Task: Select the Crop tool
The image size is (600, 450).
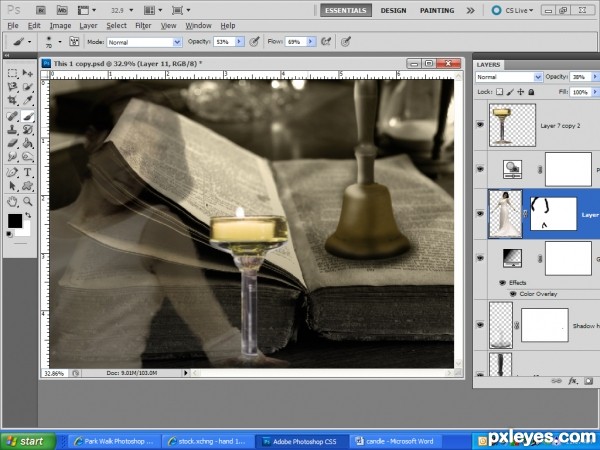Action: tap(12, 100)
